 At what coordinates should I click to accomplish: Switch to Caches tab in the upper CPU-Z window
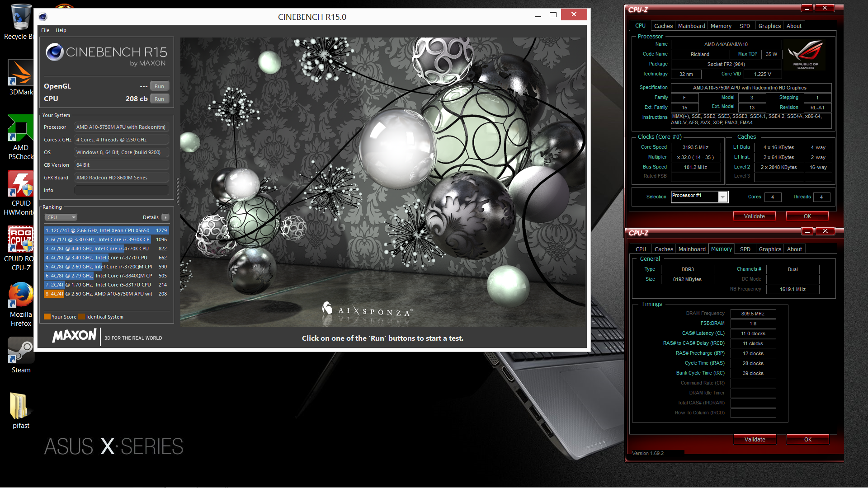coord(663,26)
